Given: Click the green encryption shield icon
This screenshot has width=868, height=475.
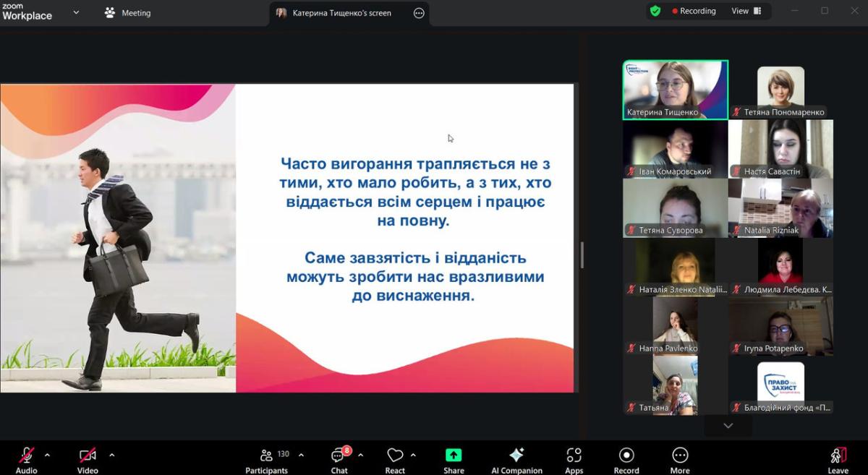Looking at the screenshot, I should click(x=655, y=11).
